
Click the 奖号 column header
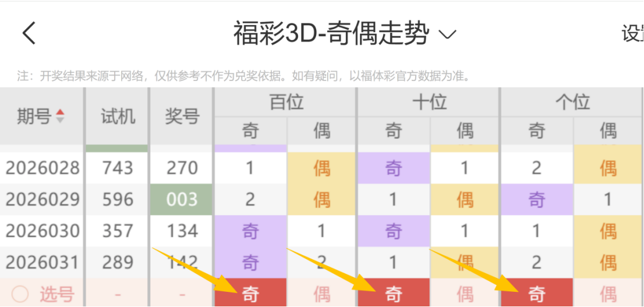[x=182, y=117]
